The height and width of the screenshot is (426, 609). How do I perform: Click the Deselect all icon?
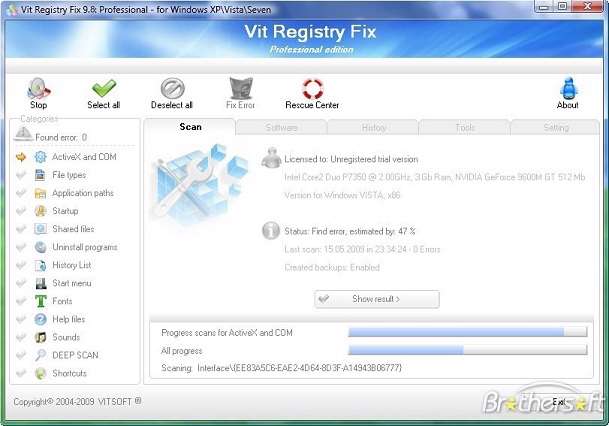click(x=172, y=89)
